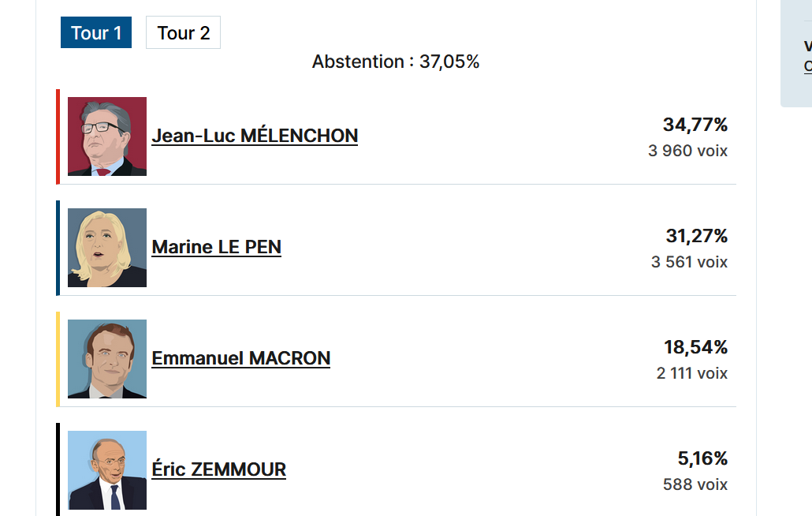Image resolution: width=812 pixels, height=516 pixels.
Task: Open Marine LE PEN candidate link
Action: tap(217, 247)
